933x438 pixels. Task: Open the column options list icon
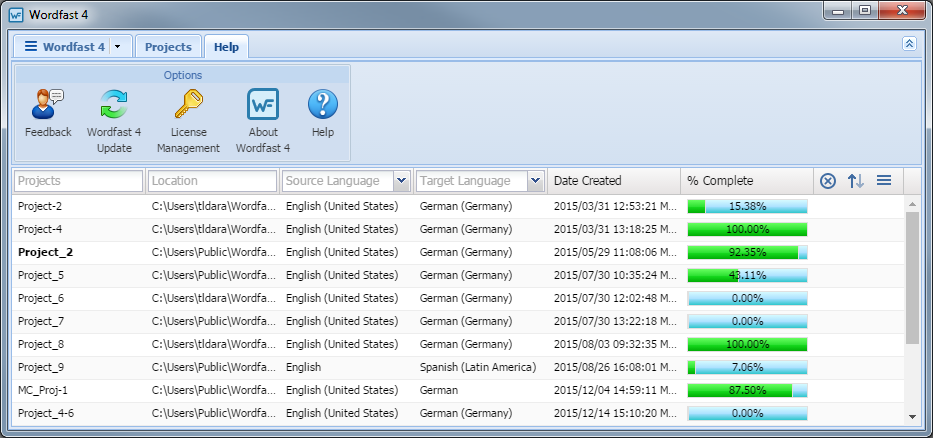coord(884,180)
